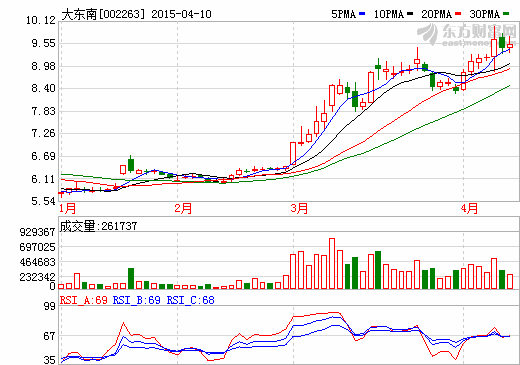Select the 1月 month marker

(x=67, y=208)
